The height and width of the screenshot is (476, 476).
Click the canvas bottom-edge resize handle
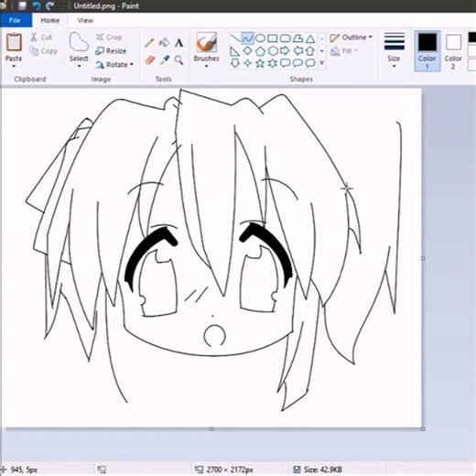tap(211, 428)
